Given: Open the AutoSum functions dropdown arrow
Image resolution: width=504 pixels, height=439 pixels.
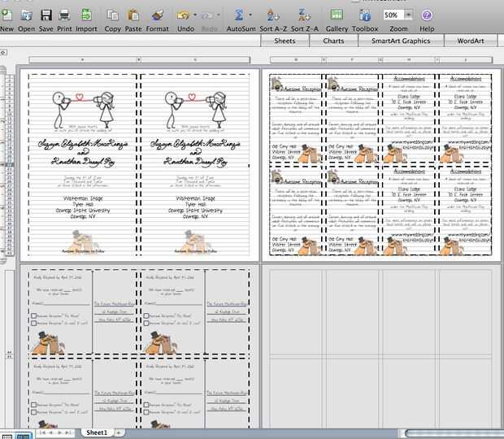Looking at the screenshot, I should point(250,15).
